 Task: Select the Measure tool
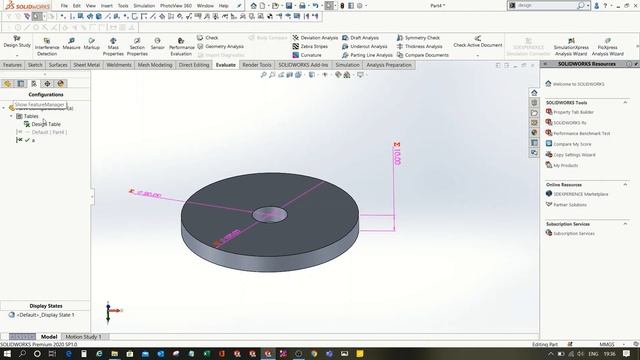point(71,44)
